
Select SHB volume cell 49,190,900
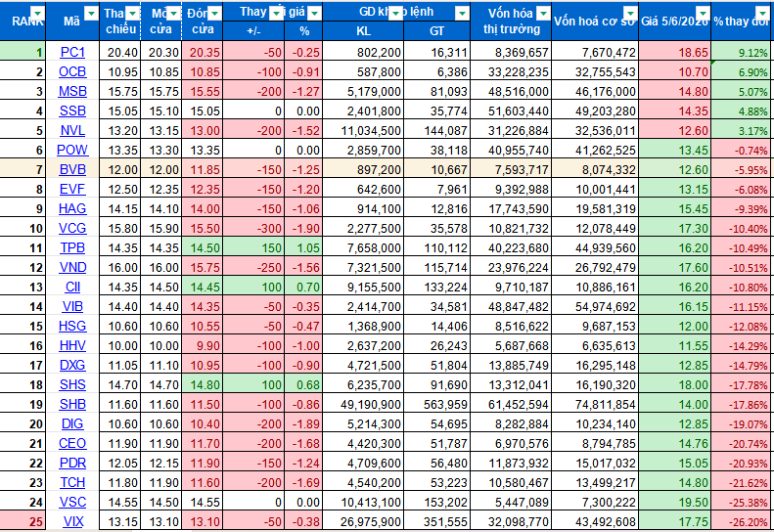coord(363,404)
